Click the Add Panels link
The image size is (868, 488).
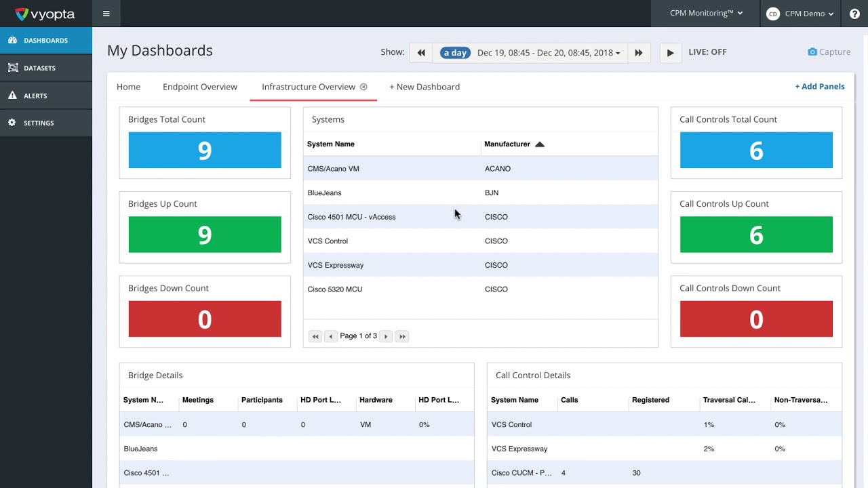click(820, 87)
